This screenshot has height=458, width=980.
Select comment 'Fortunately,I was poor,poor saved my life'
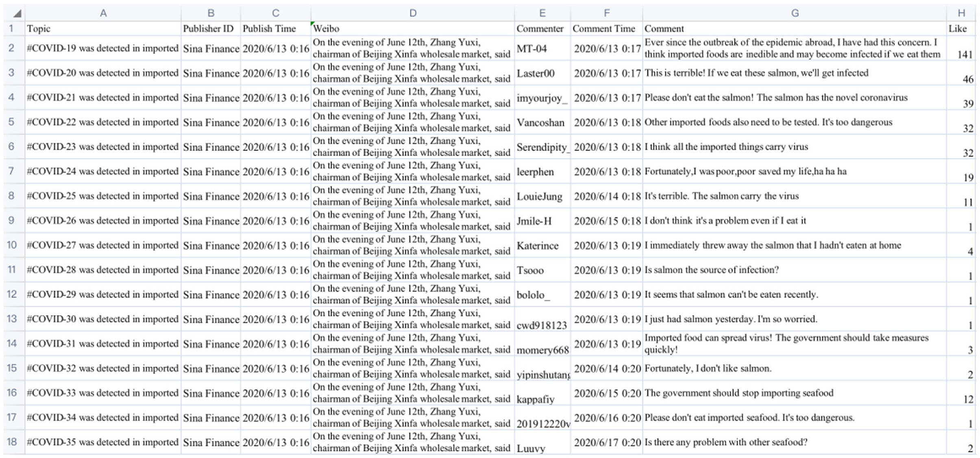[795, 172]
